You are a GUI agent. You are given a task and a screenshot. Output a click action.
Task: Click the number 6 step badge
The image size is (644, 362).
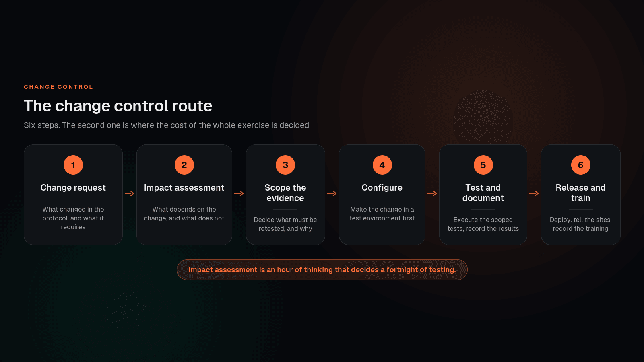click(581, 165)
